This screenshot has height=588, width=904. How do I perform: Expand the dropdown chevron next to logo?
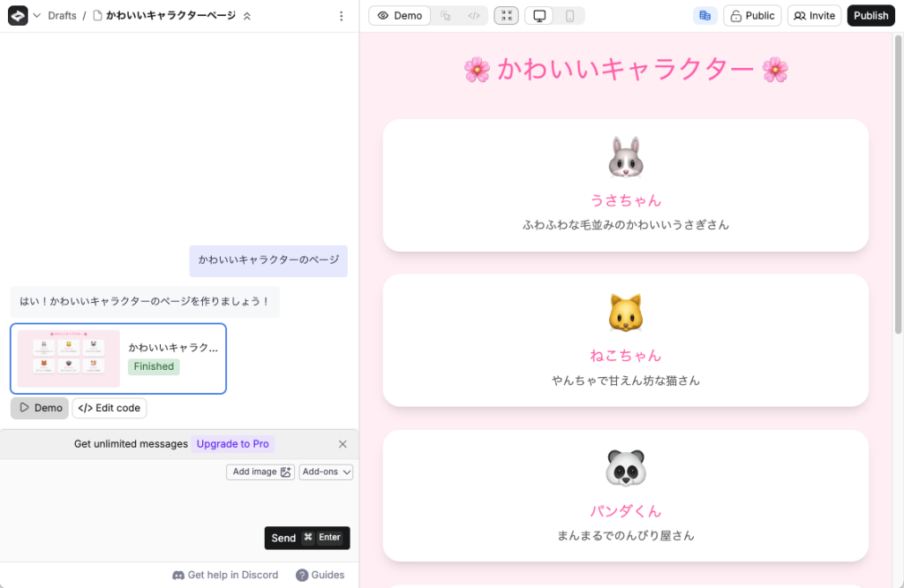point(37,16)
